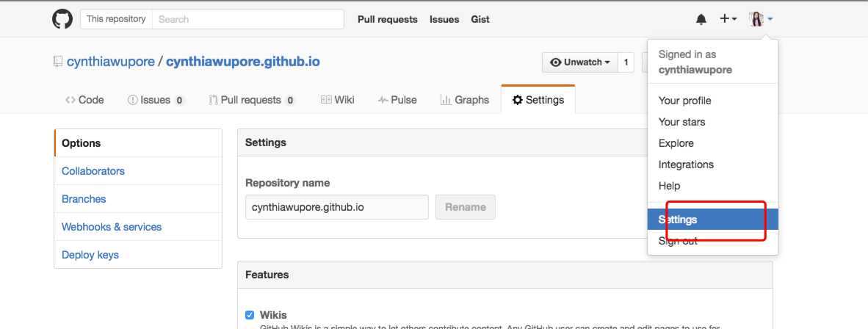This screenshot has height=329, width=868.
Task: Click the Pulse tab icon
Action: pyautogui.click(x=383, y=101)
